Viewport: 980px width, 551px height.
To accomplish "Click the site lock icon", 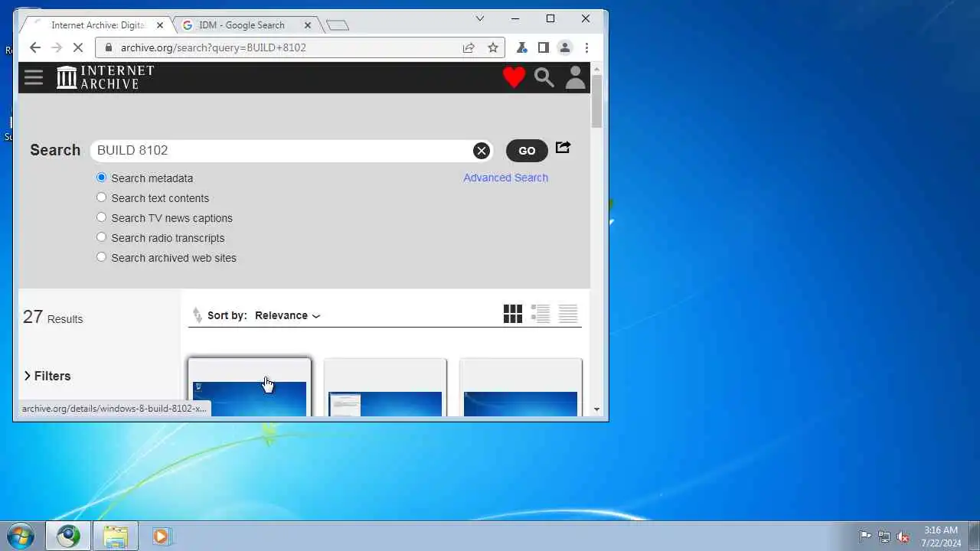I will [x=108, y=47].
